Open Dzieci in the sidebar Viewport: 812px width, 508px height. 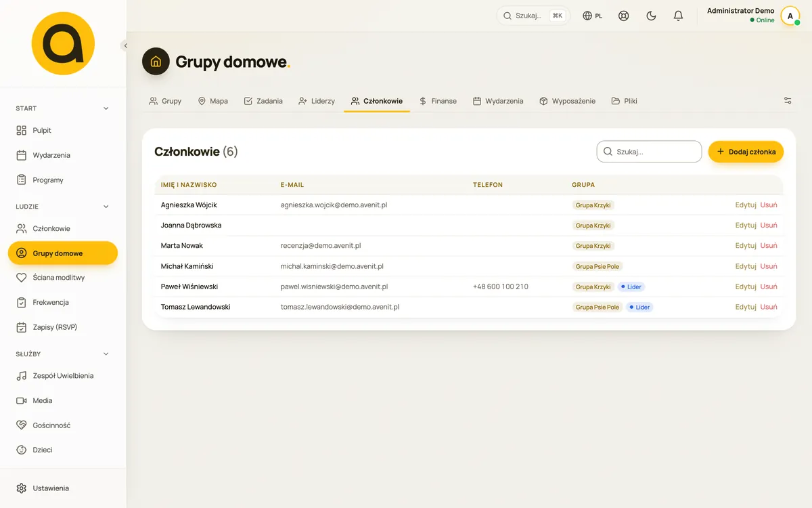coord(63,450)
